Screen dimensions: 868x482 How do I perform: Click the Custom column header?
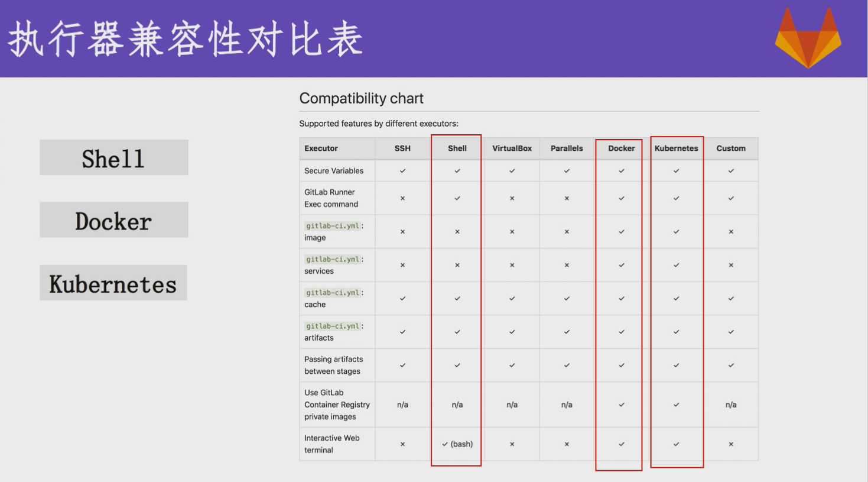point(731,148)
